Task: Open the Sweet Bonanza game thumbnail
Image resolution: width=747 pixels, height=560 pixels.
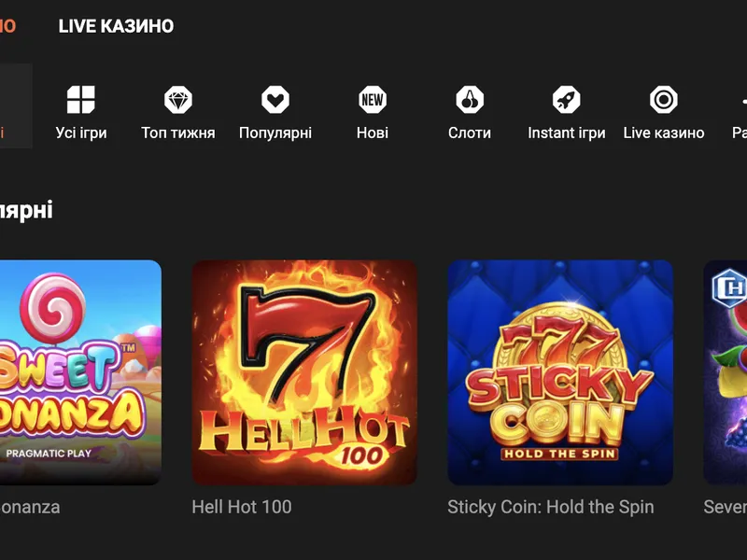Action: [x=79, y=372]
